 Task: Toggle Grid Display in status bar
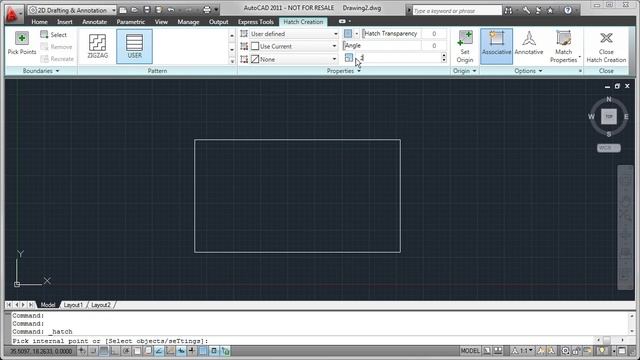pos(104,351)
